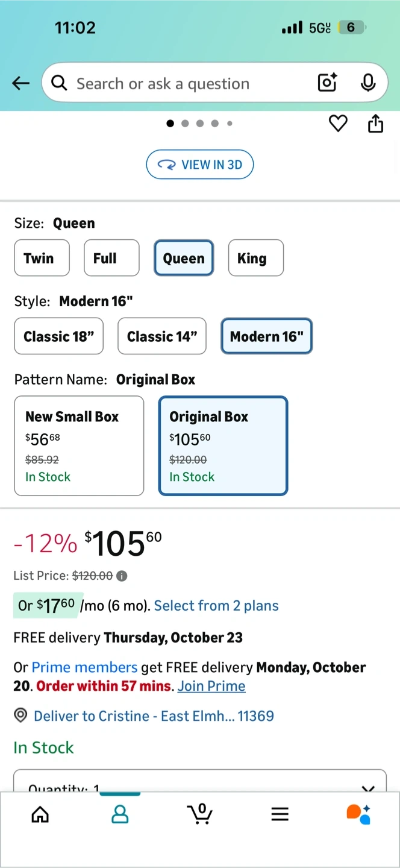The height and width of the screenshot is (868, 400).
Task: Go to the Home tab
Action: point(40,814)
